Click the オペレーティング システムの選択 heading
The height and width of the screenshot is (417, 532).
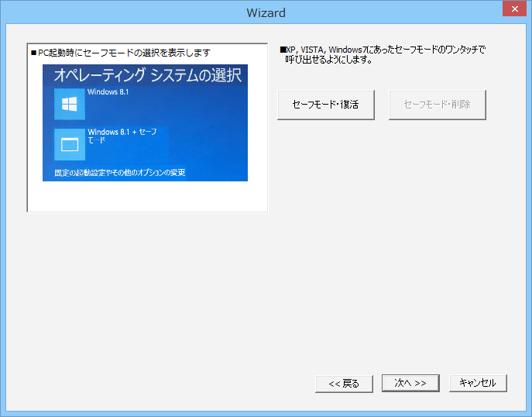148,75
